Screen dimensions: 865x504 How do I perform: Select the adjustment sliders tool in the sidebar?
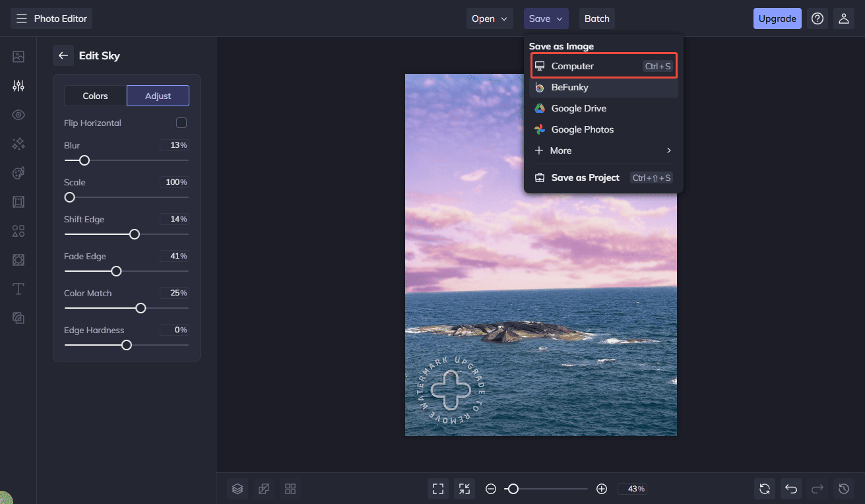[x=18, y=85]
